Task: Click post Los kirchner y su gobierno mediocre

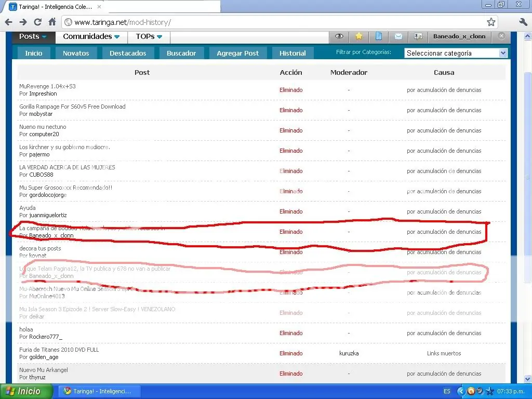Action: (x=64, y=147)
